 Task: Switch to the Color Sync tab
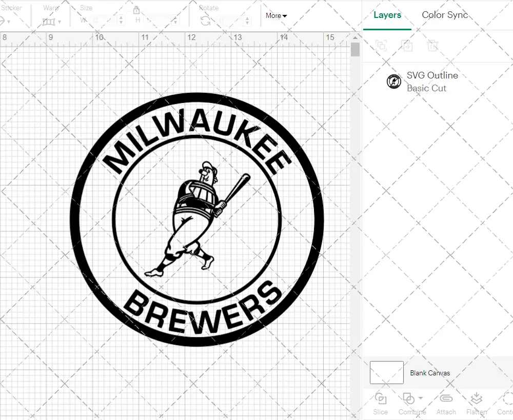445,15
